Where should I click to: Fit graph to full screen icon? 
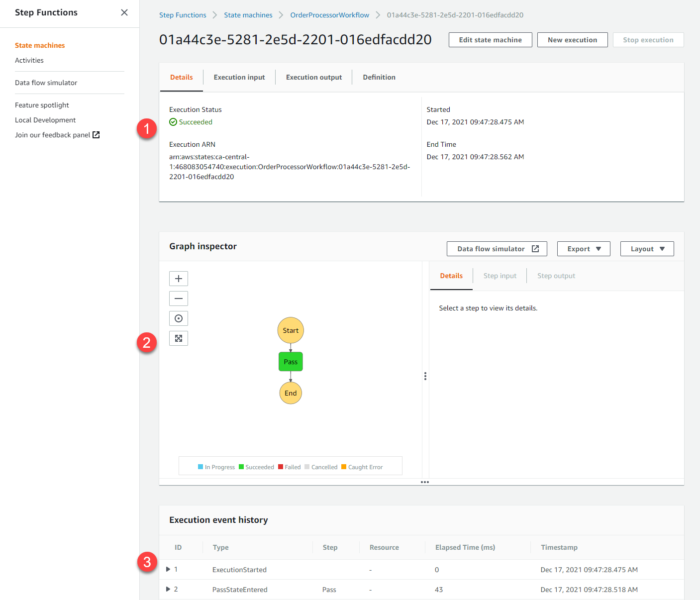pyautogui.click(x=179, y=338)
